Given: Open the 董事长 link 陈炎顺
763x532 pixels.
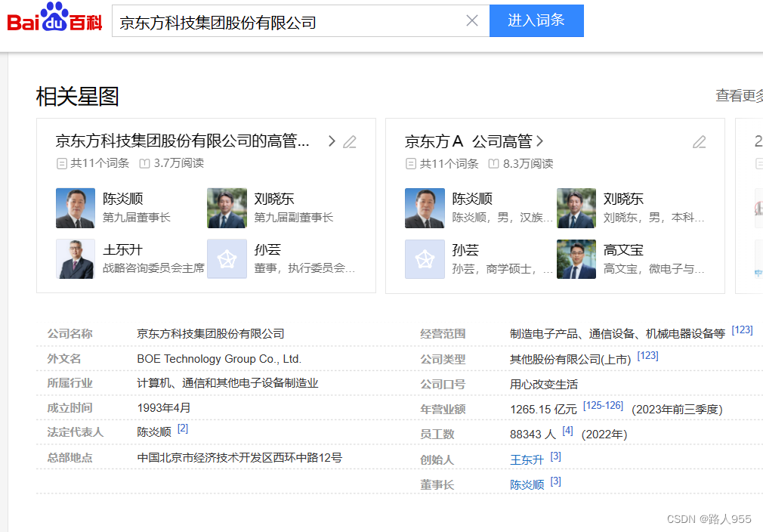Looking at the screenshot, I should (527, 484).
